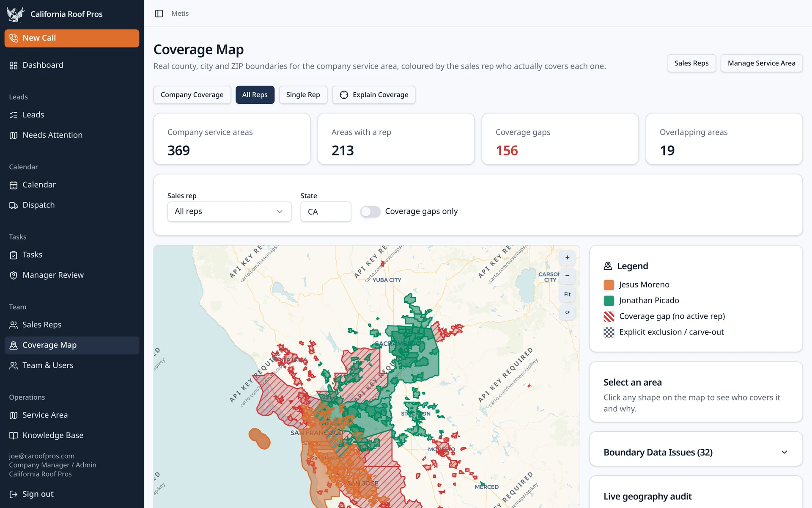Click the State input field
This screenshot has width=812, height=508.
(x=326, y=212)
